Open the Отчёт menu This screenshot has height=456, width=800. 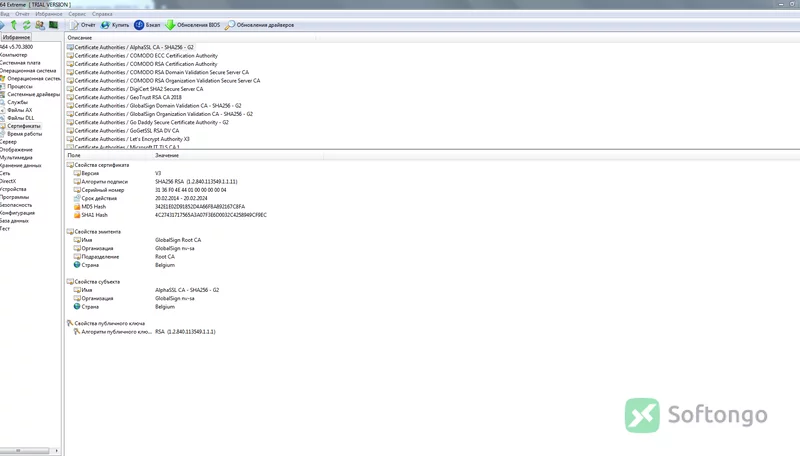pyautogui.click(x=22, y=14)
